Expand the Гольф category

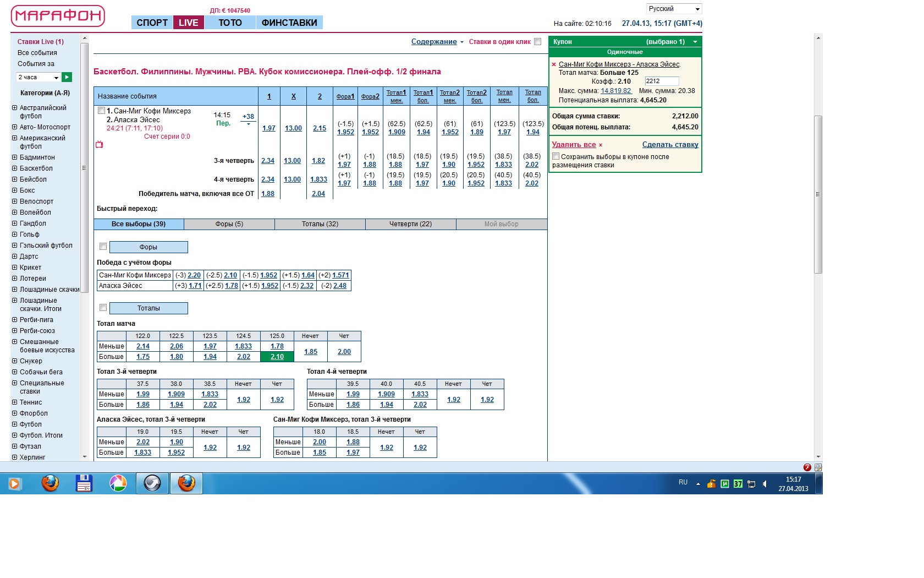(x=15, y=235)
